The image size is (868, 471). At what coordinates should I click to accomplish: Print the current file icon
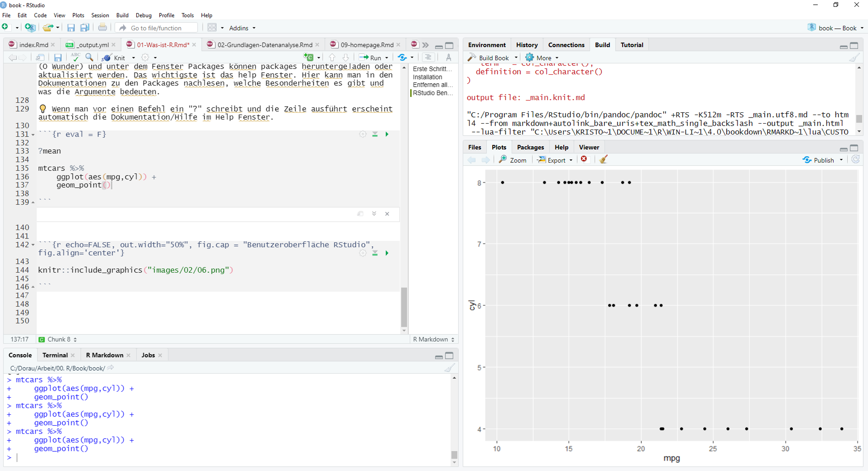[x=102, y=27]
